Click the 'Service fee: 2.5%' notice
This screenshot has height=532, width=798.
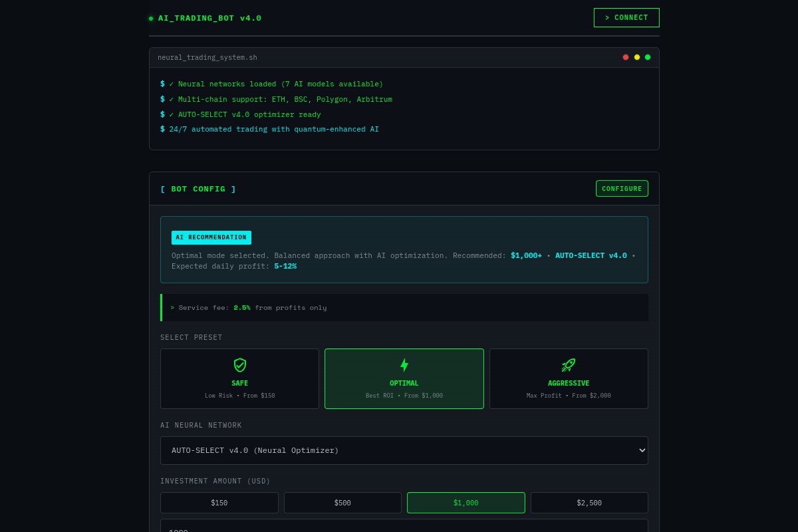click(x=404, y=307)
